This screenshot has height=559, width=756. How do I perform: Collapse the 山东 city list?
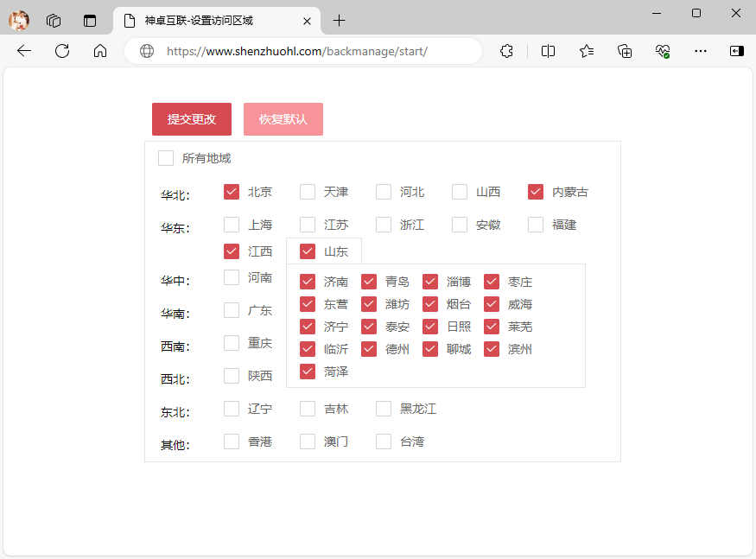[335, 251]
